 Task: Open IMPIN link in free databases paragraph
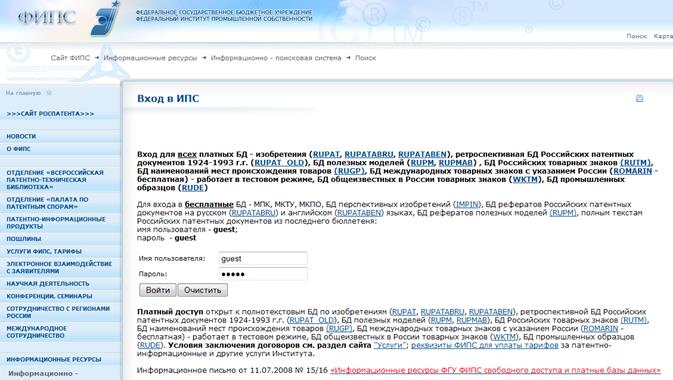(x=467, y=204)
